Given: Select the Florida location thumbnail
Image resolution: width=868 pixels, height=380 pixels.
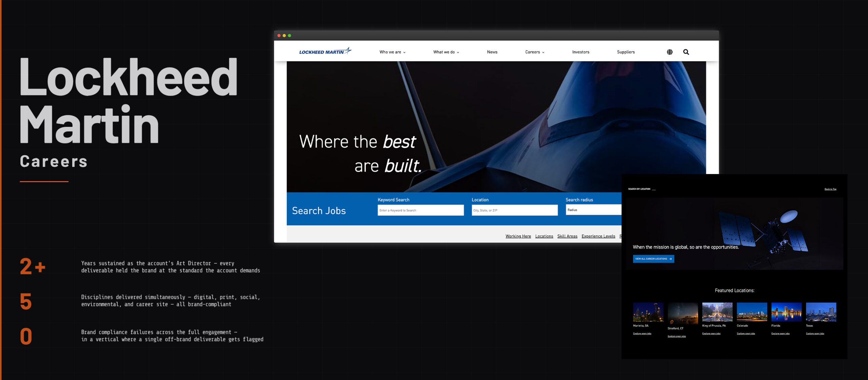Looking at the screenshot, I should point(786,312).
